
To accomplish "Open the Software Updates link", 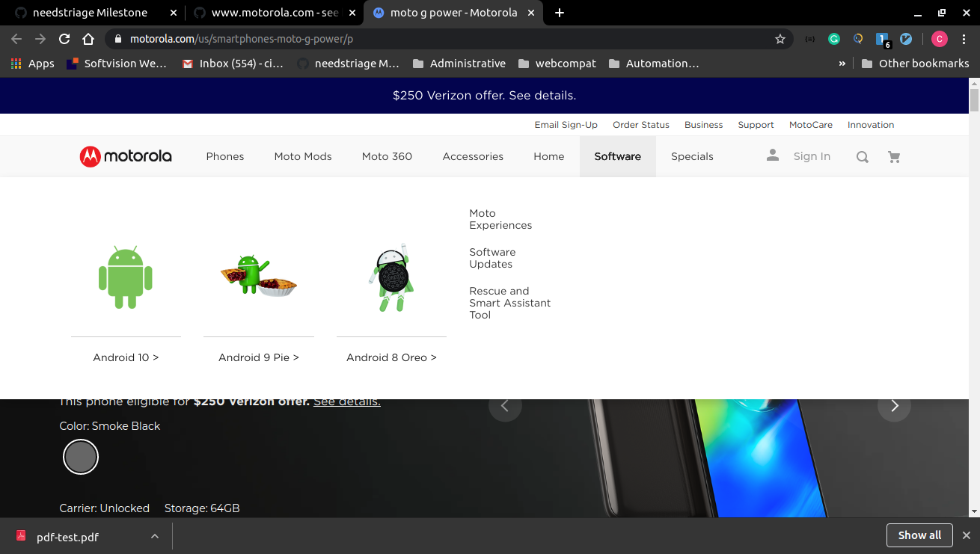I will click(x=492, y=258).
